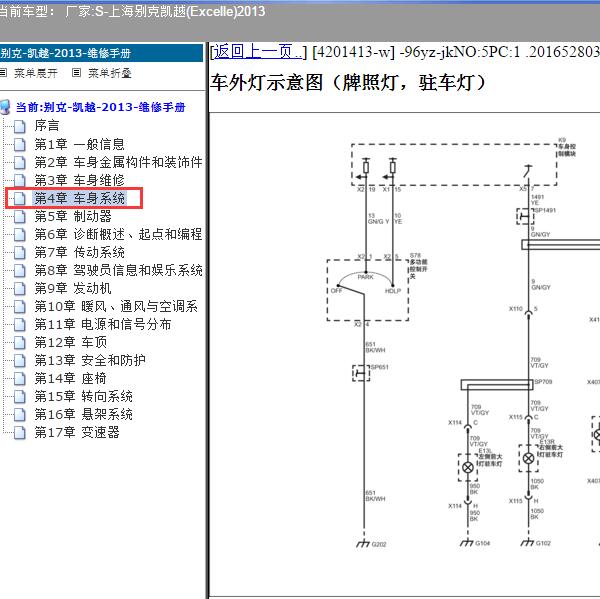
Task: Open 第11章 电源和信号分布
Action: (x=103, y=324)
